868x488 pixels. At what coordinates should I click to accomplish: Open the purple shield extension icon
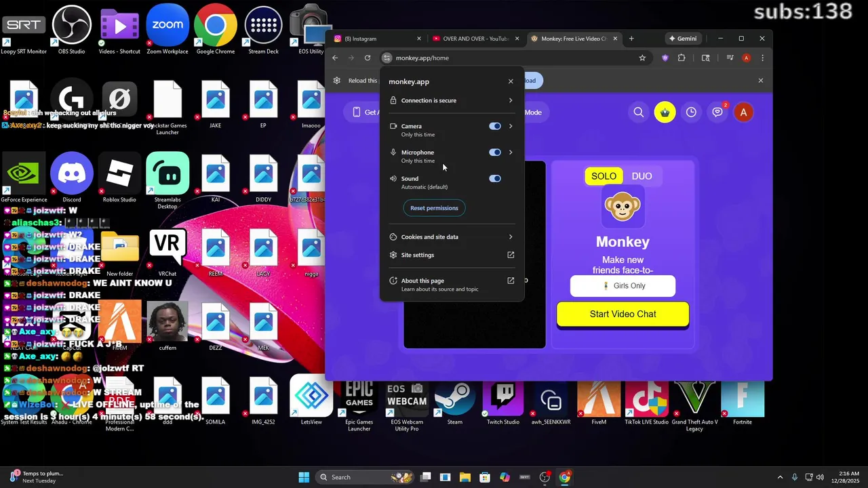(x=665, y=58)
